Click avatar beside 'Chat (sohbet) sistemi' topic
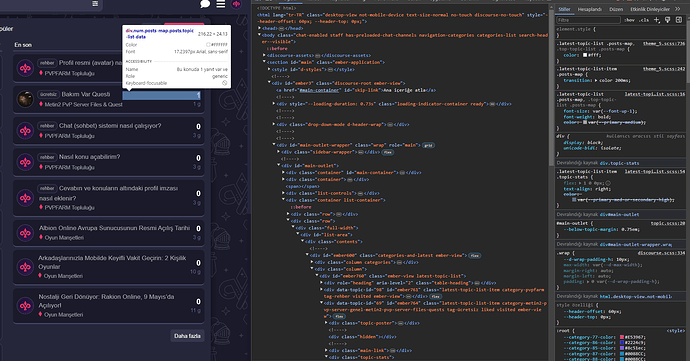Screen dimensions: 690x361 coord(26,131)
